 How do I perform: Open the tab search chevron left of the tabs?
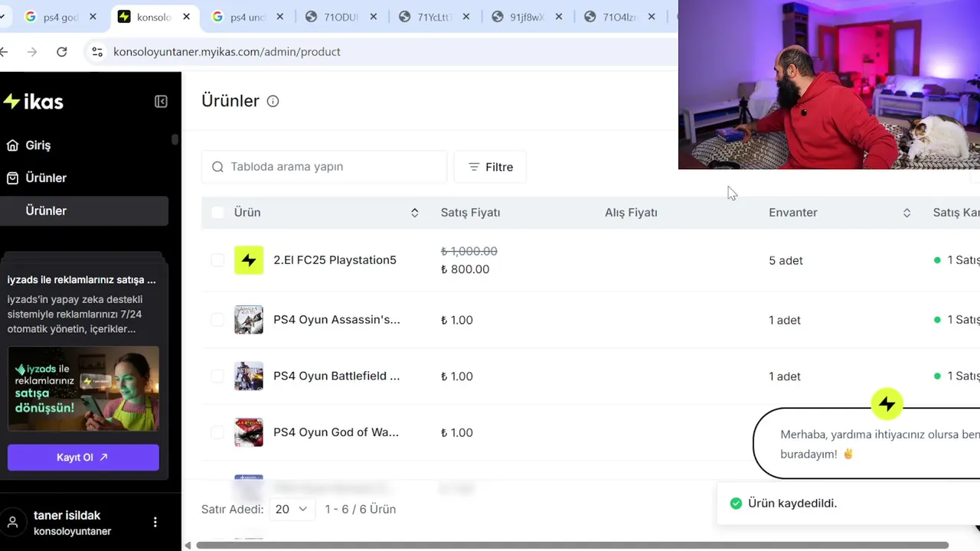pos(2,17)
